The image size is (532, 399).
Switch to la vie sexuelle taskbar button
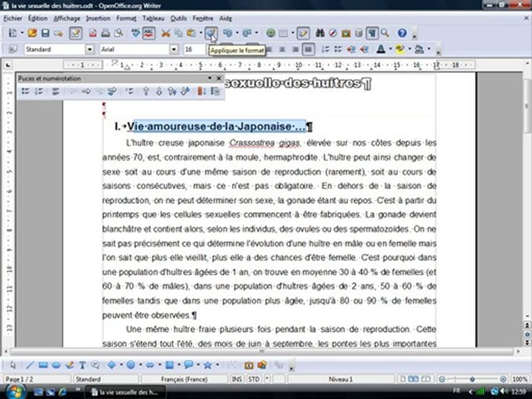[x=125, y=392]
